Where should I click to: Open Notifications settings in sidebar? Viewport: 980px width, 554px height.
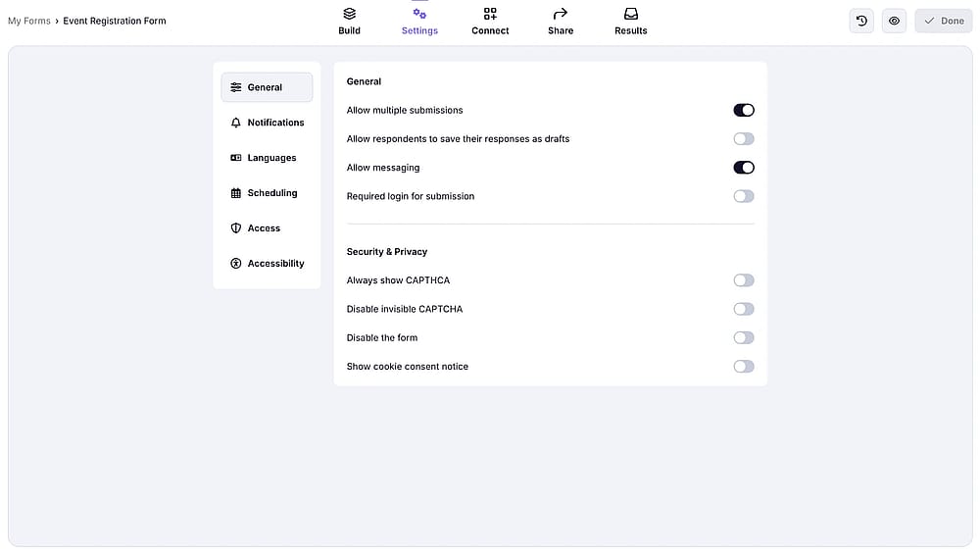pyautogui.click(x=267, y=123)
